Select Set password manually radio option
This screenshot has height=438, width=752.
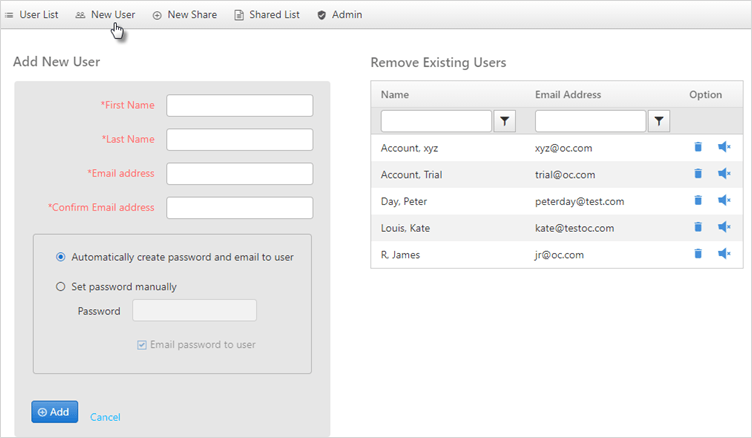click(x=60, y=286)
